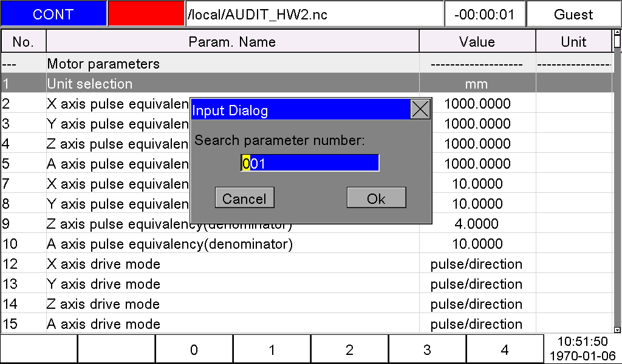The height and width of the screenshot is (364, 622).
Task: Click 1000.0000 value for parameter 4
Action: coord(477,143)
